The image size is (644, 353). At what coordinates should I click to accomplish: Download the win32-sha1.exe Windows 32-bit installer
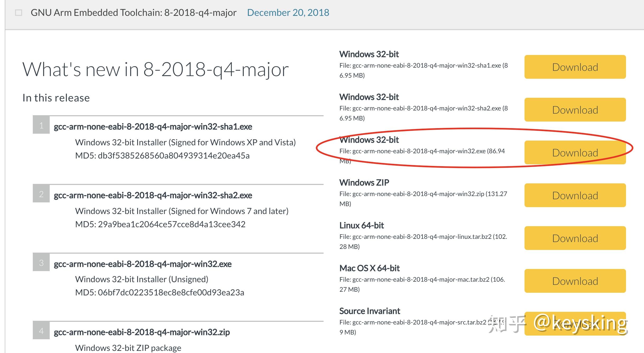tap(575, 67)
